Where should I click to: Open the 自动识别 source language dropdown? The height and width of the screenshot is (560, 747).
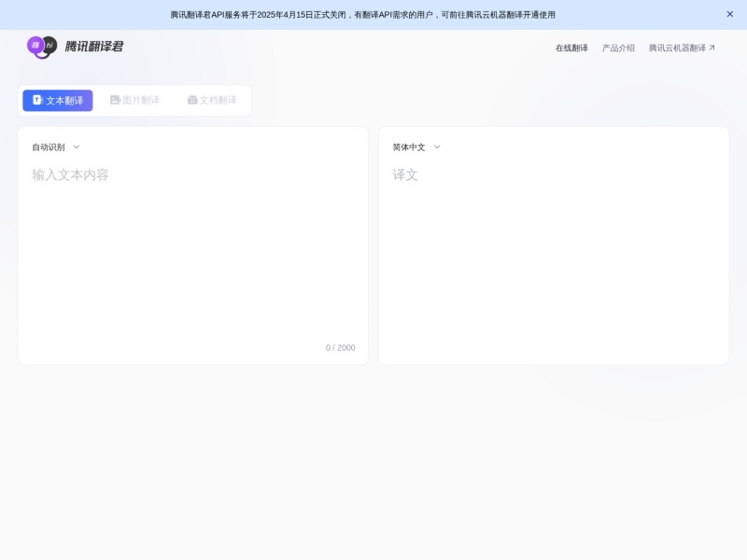pyautogui.click(x=56, y=147)
